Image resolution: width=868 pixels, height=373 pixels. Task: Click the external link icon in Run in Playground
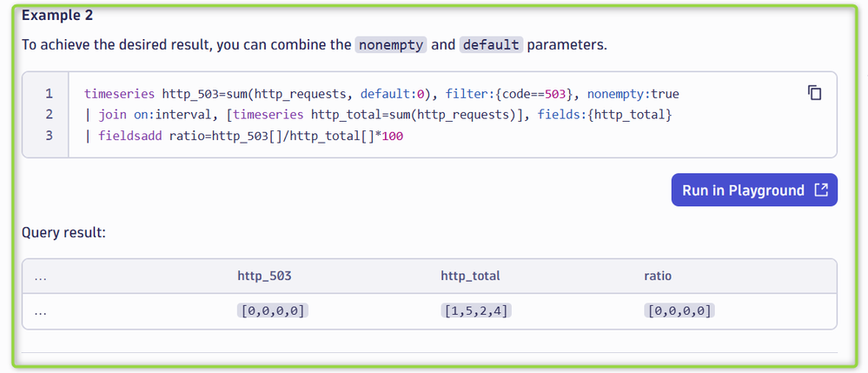pyautogui.click(x=820, y=190)
